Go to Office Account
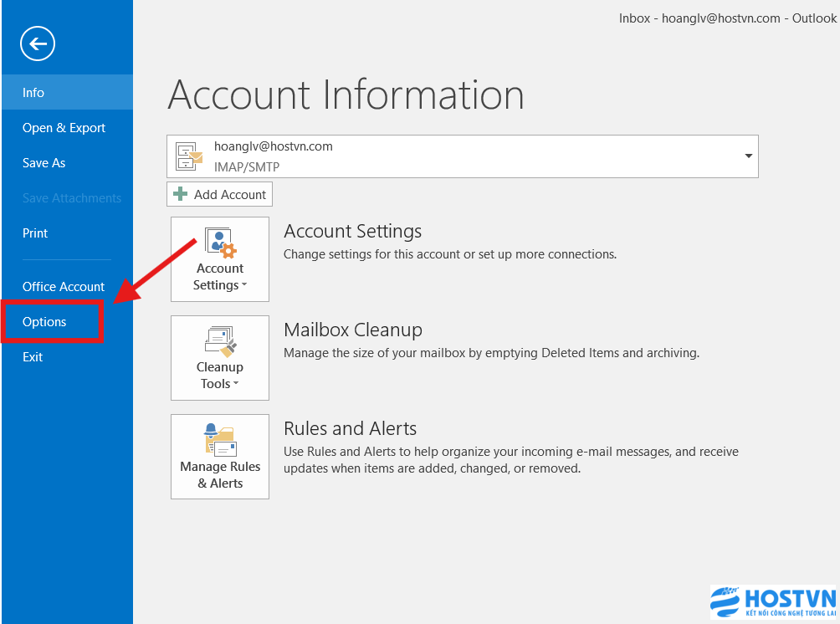Image resolution: width=840 pixels, height=624 pixels. (64, 287)
